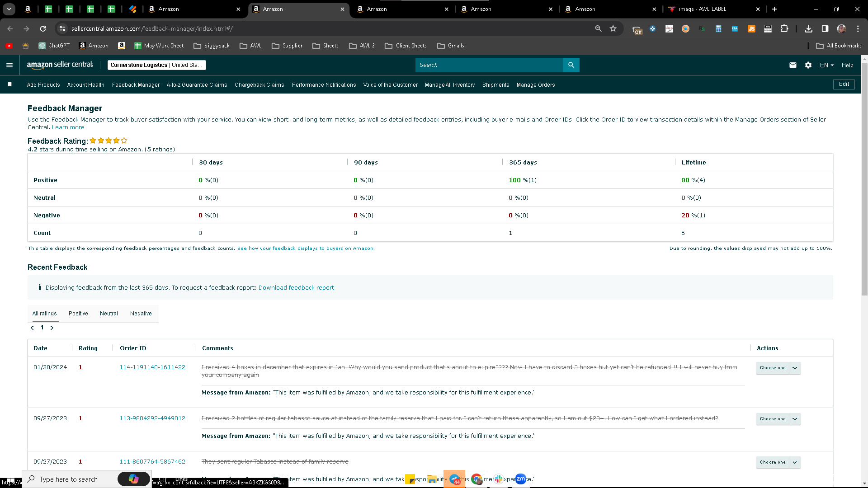Open Telegram from the taskbar
Image resolution: width=868 pixels, height=488 pixels.
click(454, 479)
